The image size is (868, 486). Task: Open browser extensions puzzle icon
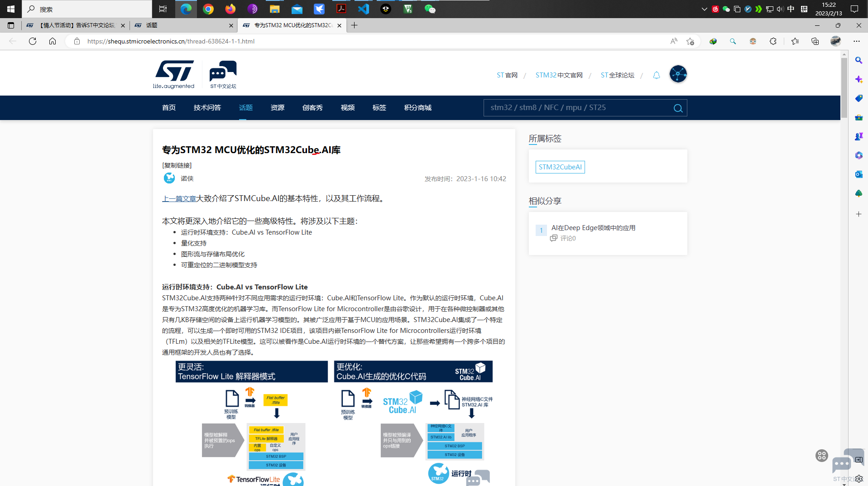(773, 41)
